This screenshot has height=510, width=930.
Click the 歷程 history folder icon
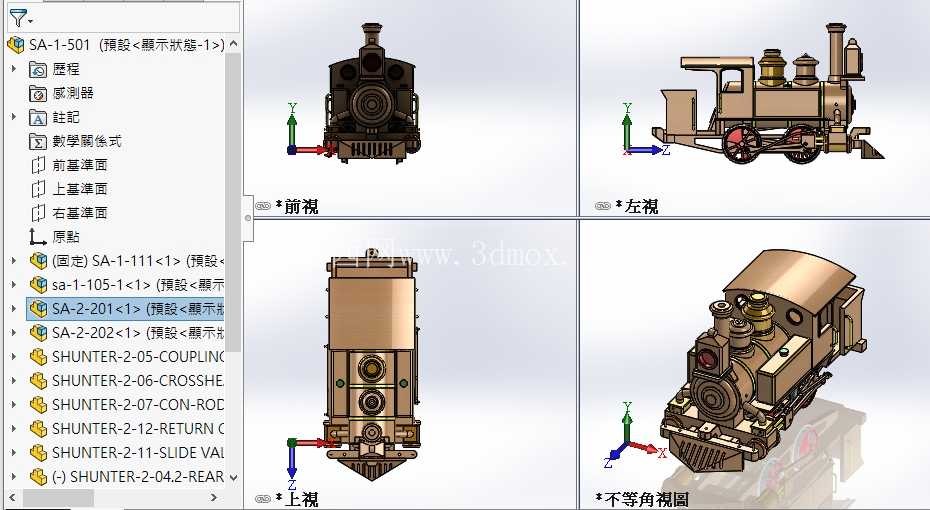pos(38,69)
